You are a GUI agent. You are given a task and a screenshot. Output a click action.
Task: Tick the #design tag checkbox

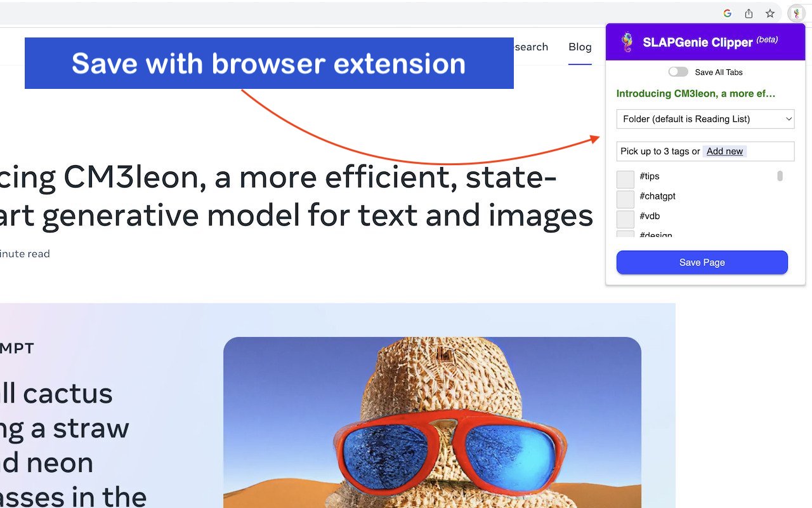click(x=625, y=235)
